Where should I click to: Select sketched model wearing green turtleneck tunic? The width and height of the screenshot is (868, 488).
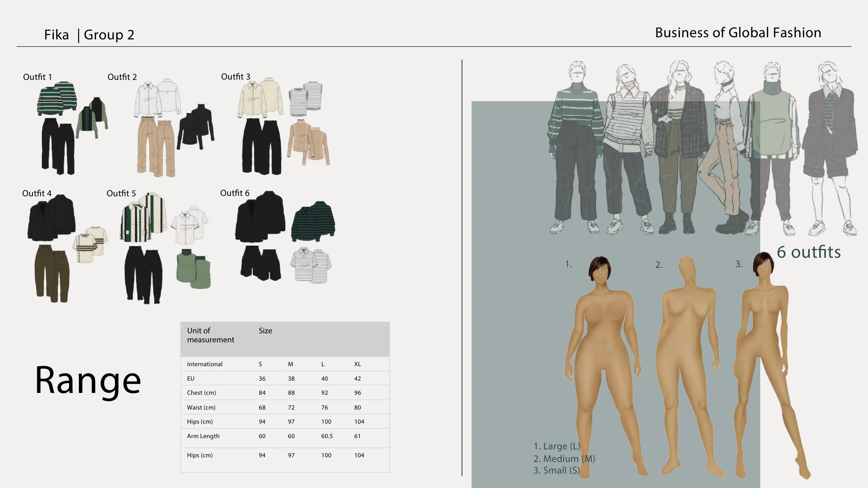click(772, 148)
